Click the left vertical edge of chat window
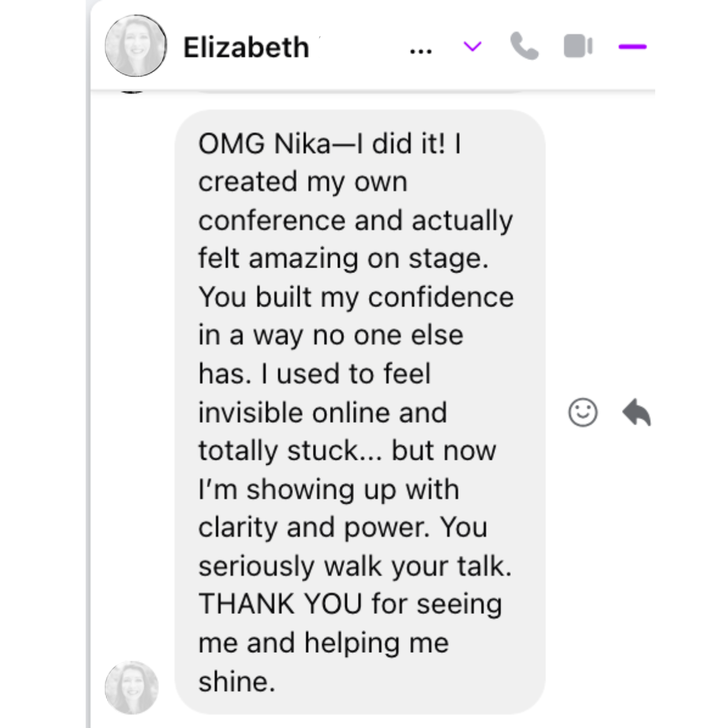This screenshot has height=728, width=728. tap(89, 364)
